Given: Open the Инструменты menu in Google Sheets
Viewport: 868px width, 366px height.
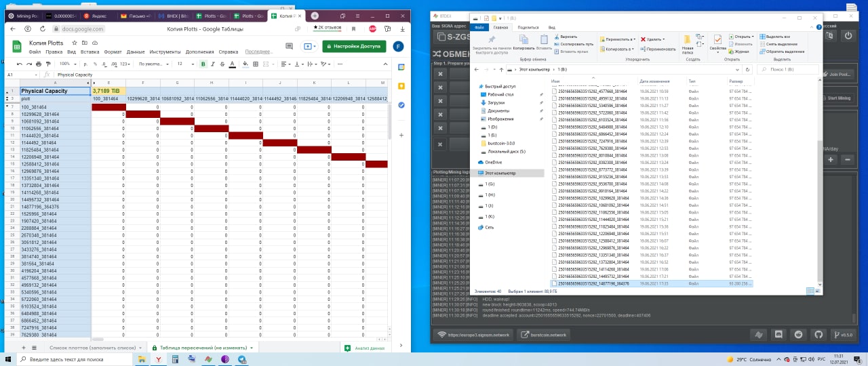Looking at the screenshot, I should click(x=165, y=52).
